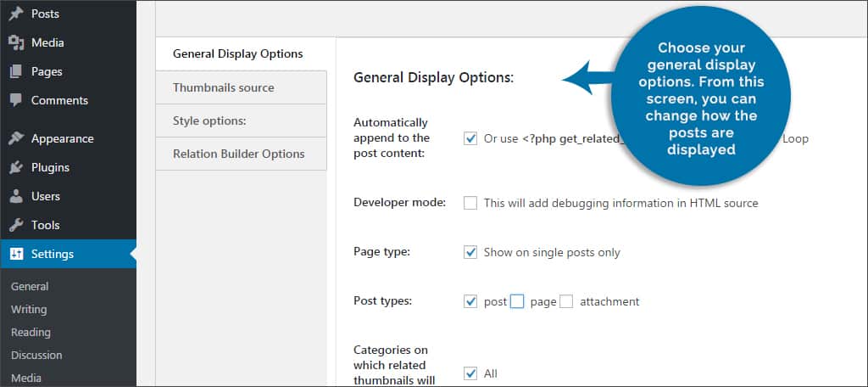Click the Comments speech bubble icon
Viewport: 868px width, 387px height.
click(x=16, y=100)
